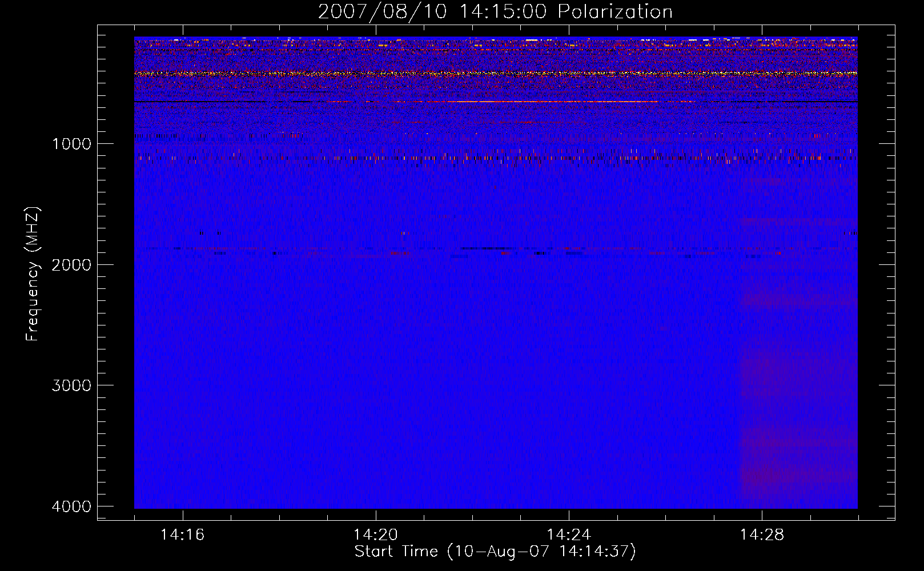The image size is (924, 571).
Task: Click the '2000' frequency tick label
Action: [x=71, y=264]
